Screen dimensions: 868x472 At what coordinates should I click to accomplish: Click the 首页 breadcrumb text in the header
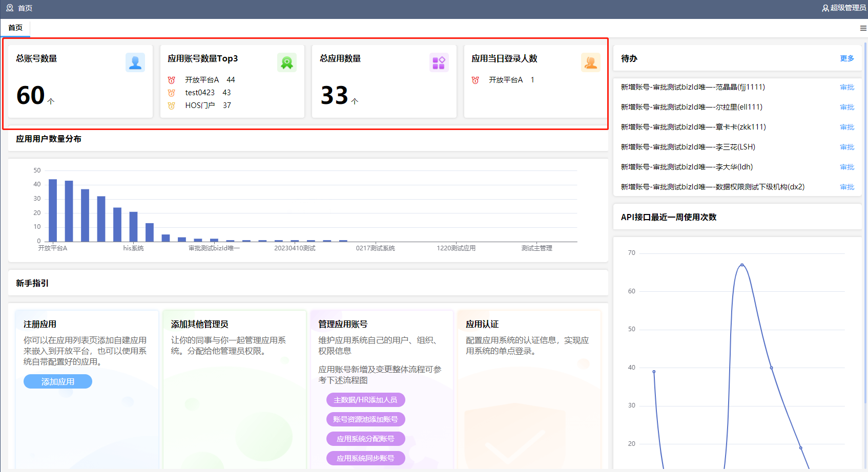[25, 8]
